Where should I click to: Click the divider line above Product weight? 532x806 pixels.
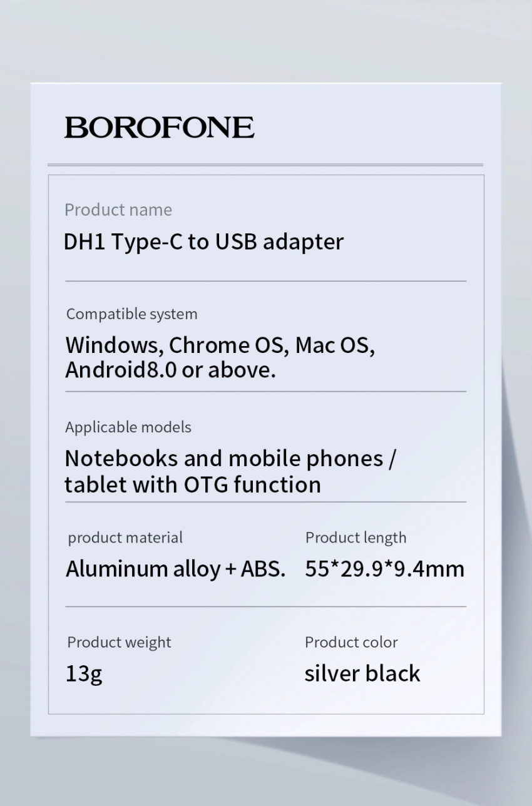pos(265,606)
